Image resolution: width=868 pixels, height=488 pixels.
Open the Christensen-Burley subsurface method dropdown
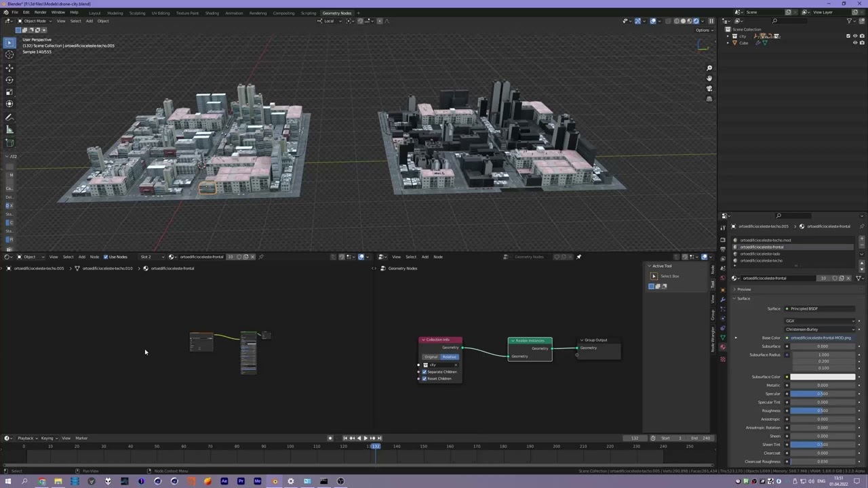pyautogui.click(x=821, y=329)
